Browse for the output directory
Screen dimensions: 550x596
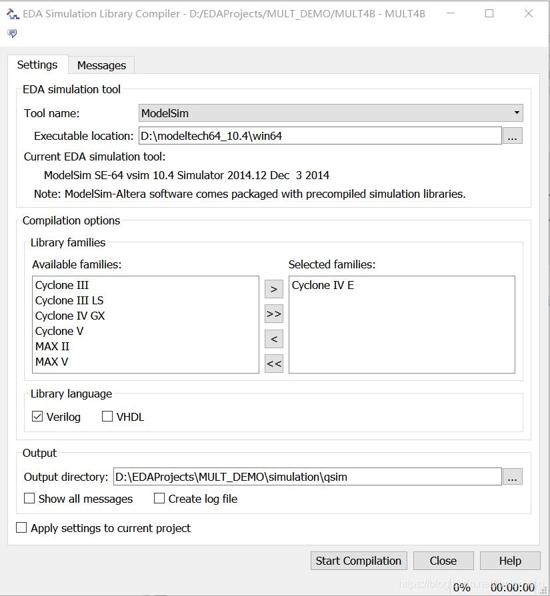pyautogui.click(x=512, y=477)
